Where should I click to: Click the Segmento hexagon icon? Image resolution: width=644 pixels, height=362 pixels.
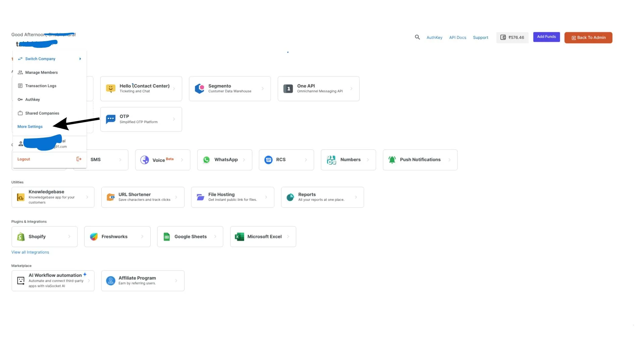(200, 88)
